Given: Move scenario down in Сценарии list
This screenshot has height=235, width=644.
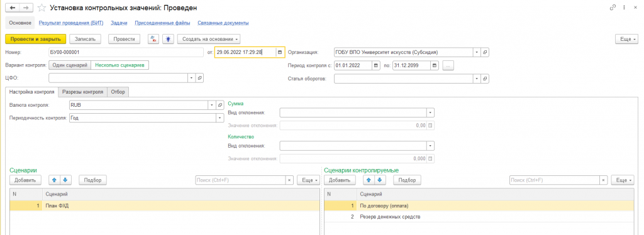Looking at the screenshot, I should tap(66, 180).
